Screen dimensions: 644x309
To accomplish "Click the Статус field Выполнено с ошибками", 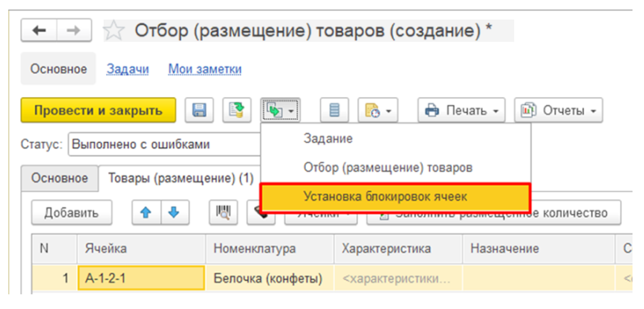I will (x=164, y=145).
